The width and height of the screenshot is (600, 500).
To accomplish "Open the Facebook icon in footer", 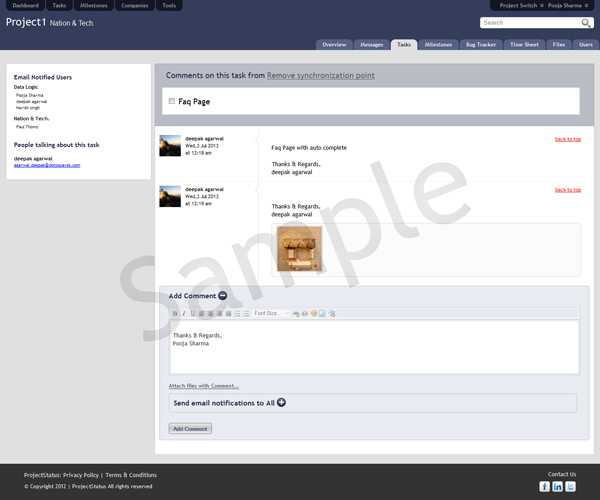I will pos(545,486).
